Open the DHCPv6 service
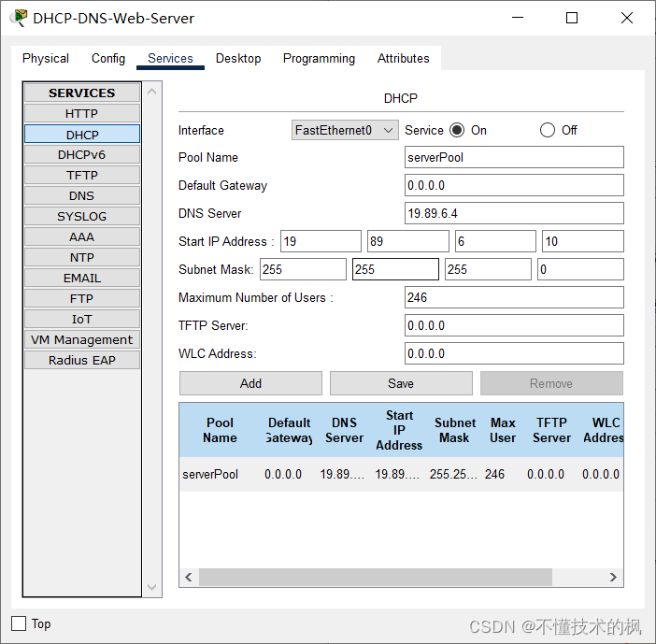 pos(82,155)
